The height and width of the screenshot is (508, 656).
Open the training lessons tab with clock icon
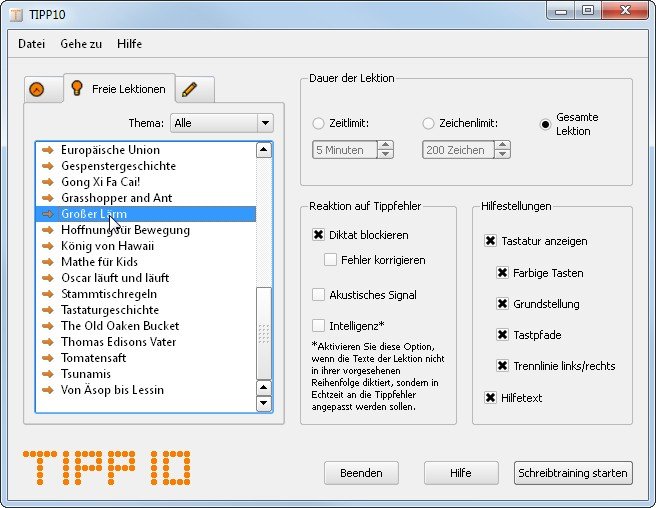click(x=44, y=90)
